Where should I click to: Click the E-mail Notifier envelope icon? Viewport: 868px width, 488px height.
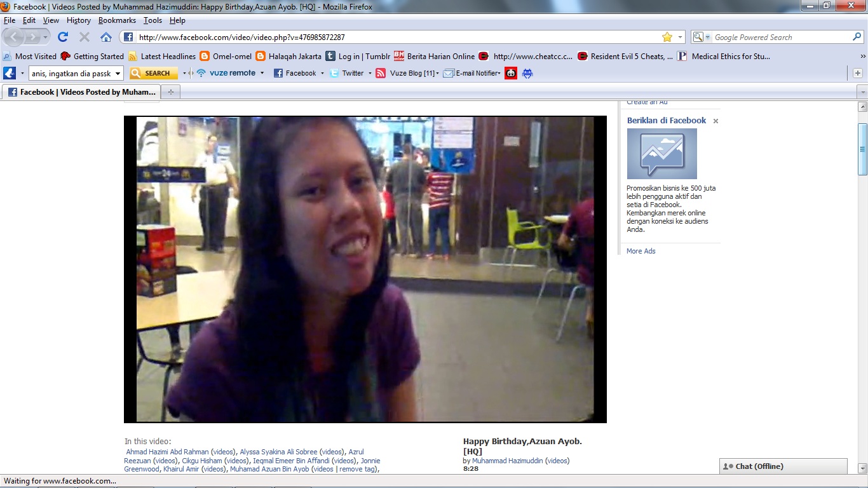coord(449,73)
